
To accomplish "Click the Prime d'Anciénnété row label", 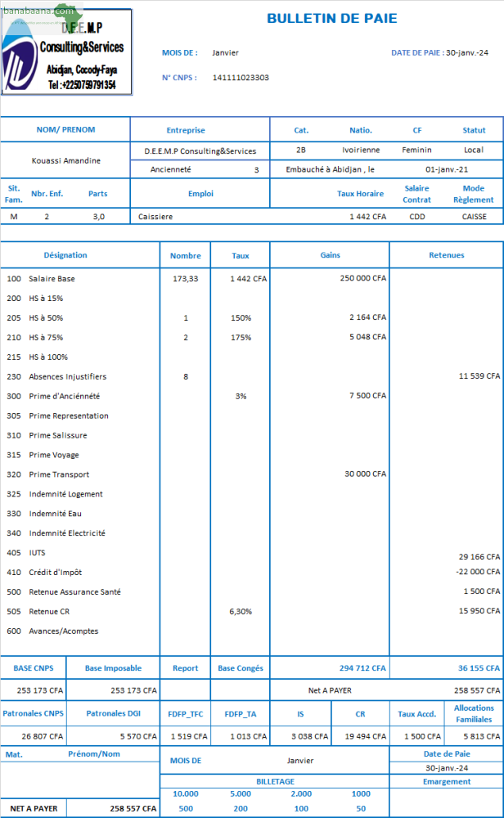I will click(x=64, y=396).
